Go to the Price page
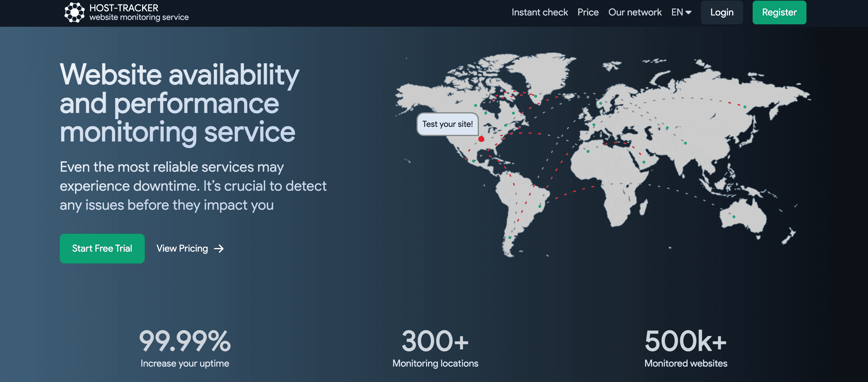This screenshot has height=382, width=868. pos(588,12)
